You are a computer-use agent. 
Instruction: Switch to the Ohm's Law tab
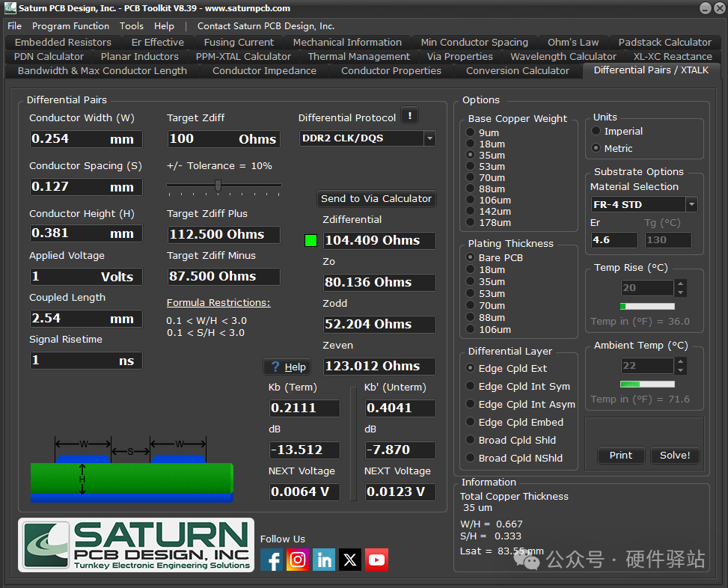(x=573, y=42)
